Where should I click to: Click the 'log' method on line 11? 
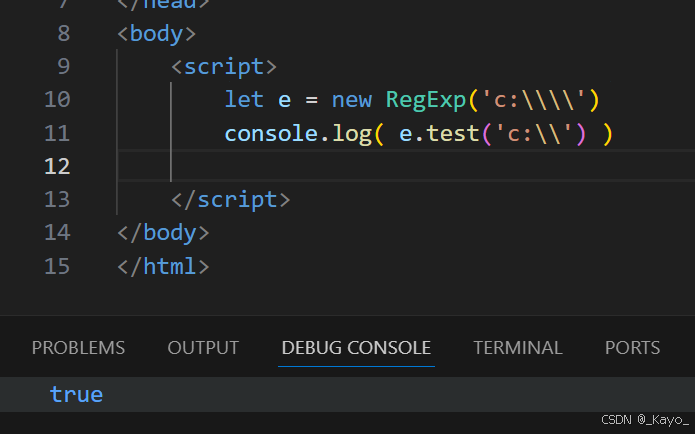click(352, 134)
